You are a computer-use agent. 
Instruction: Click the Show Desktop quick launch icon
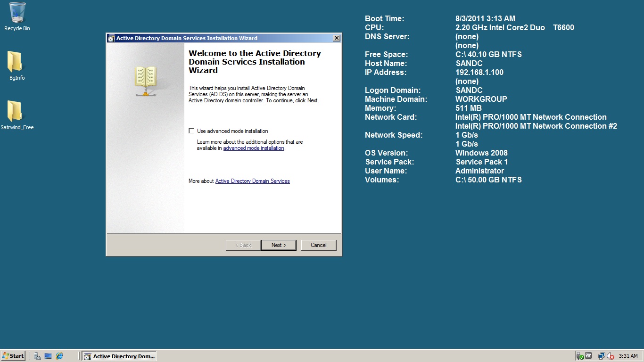pos(48,356)
